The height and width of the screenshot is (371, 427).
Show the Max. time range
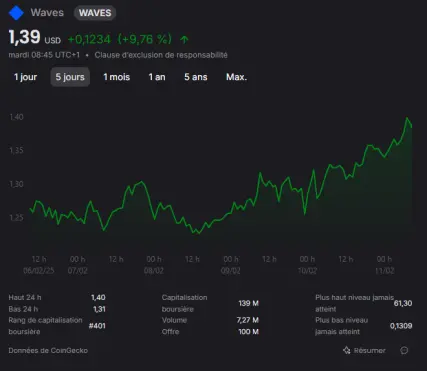tap(236, 77)
